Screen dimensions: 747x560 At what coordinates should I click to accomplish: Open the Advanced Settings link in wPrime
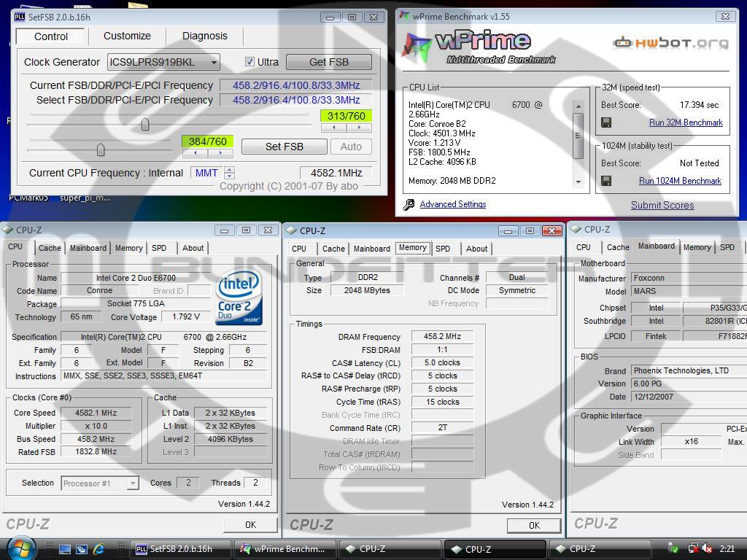452,204
